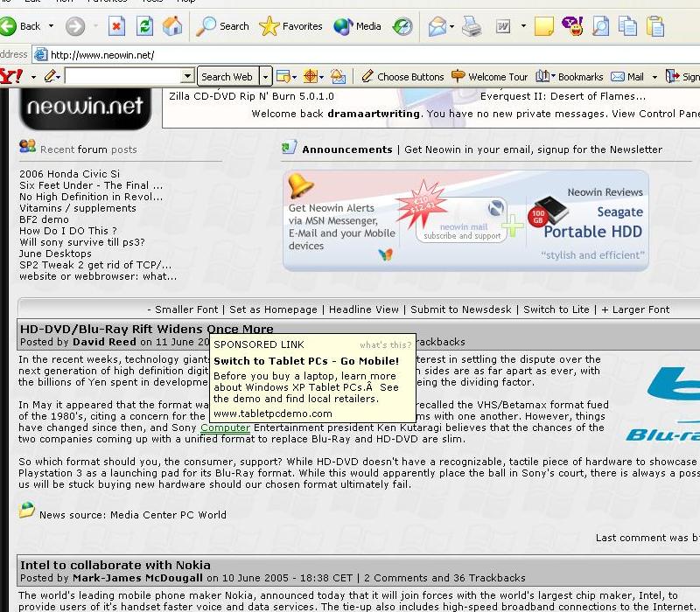Click the Print icon

(472, 26)
